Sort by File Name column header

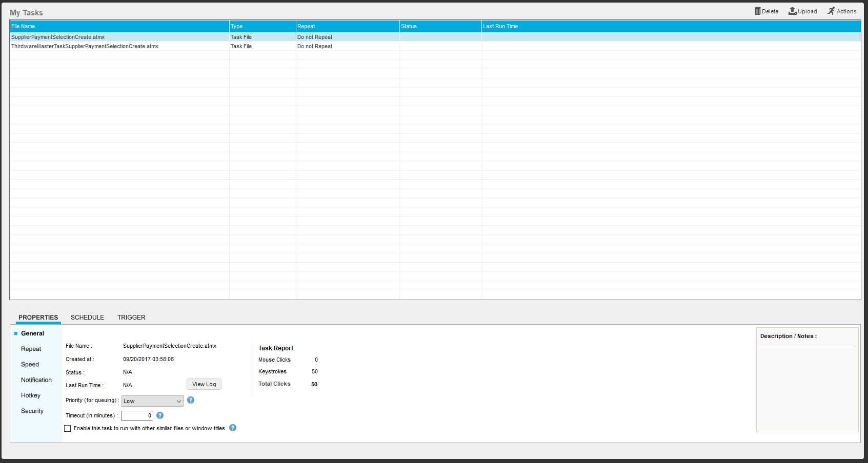tap(119, 26)
